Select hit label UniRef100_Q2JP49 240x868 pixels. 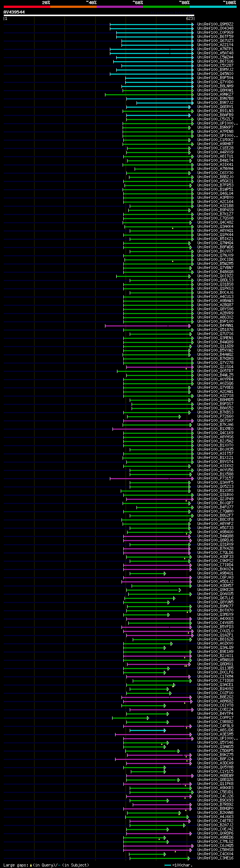click(215, 499)
